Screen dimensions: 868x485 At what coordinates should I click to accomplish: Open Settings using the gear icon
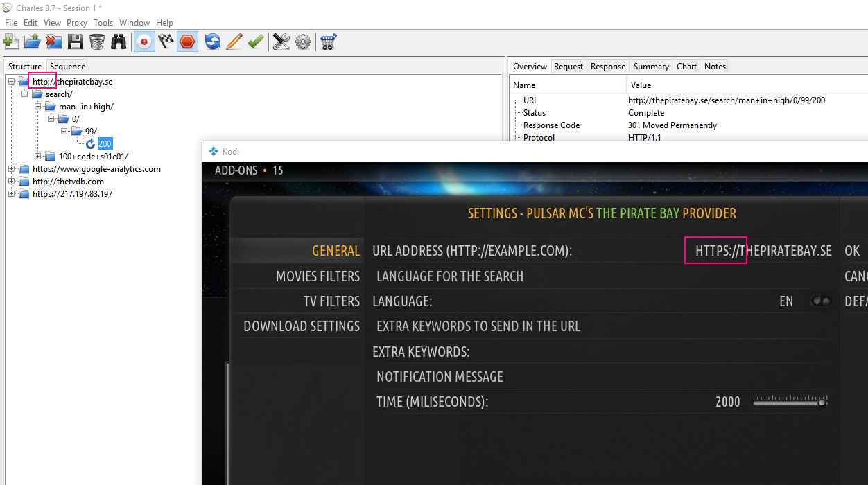tap(303, 42)
